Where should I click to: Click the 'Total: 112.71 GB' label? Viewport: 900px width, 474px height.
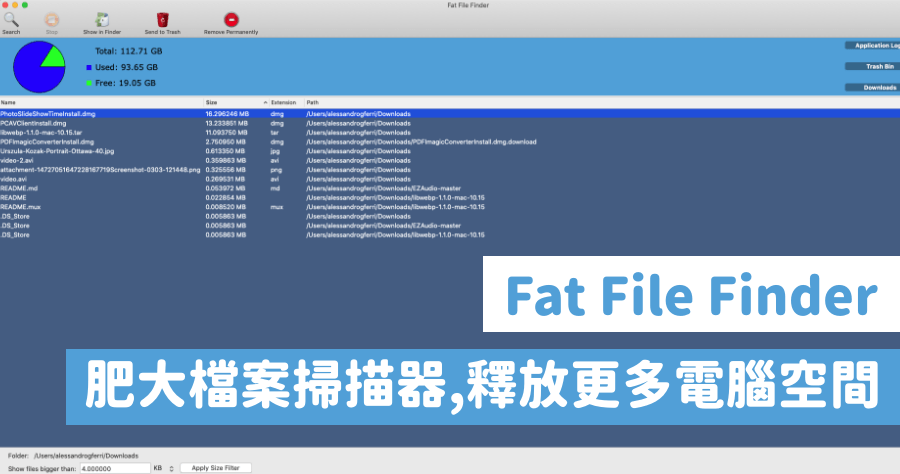(x=129, y=51)
